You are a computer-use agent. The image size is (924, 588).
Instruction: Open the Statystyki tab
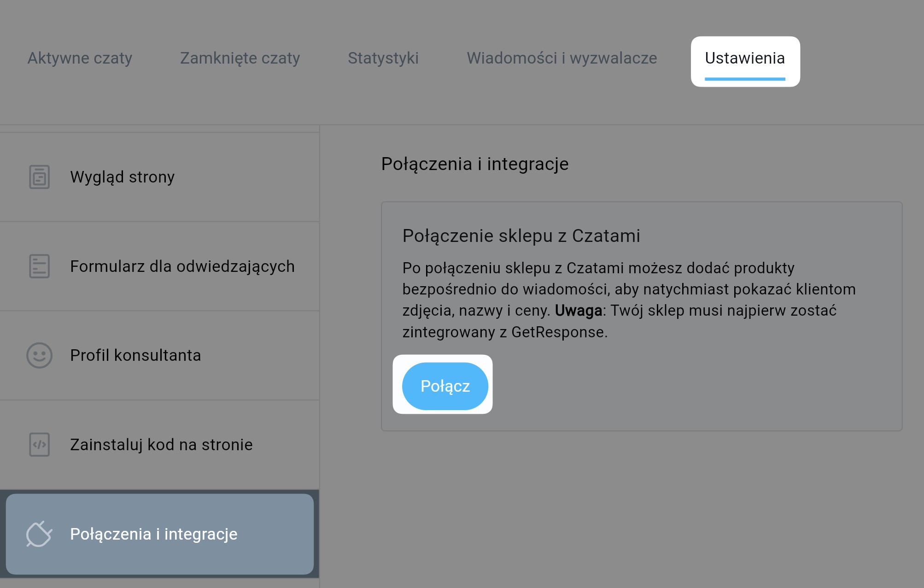[383, 59]
